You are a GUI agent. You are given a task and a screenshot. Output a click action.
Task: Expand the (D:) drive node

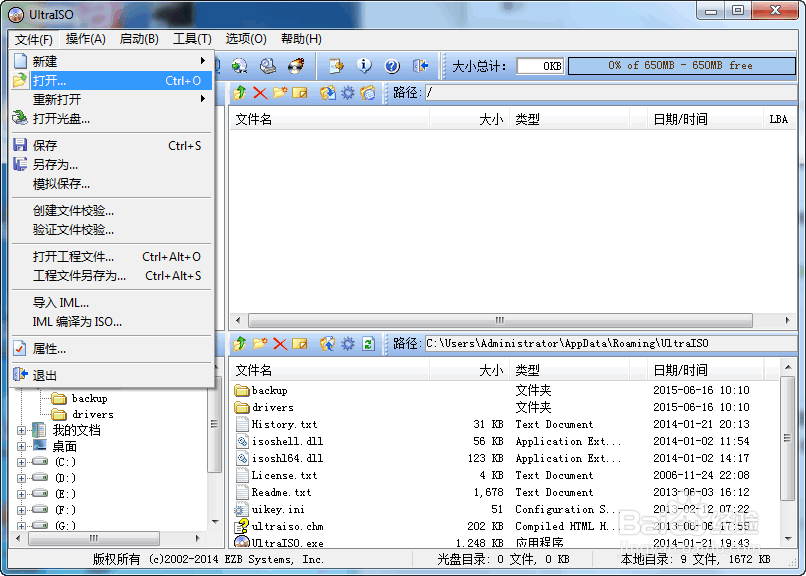click(21, 478)
